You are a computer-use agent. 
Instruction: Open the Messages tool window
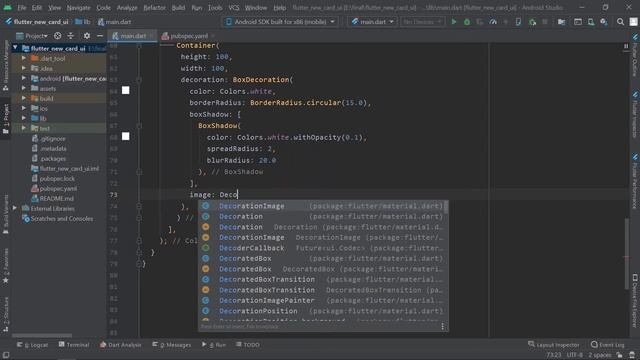pyautogui.click(x=171, y=344)
